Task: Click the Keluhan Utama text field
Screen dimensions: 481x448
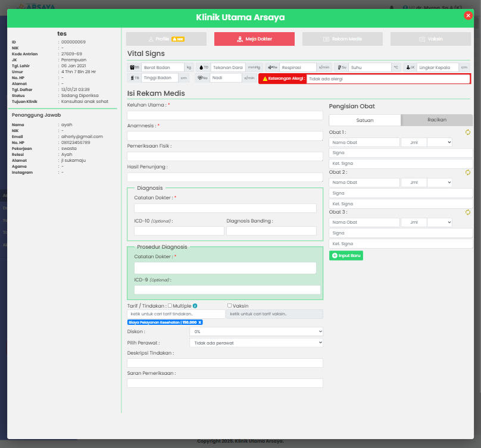Action: (x=224, y=115)
